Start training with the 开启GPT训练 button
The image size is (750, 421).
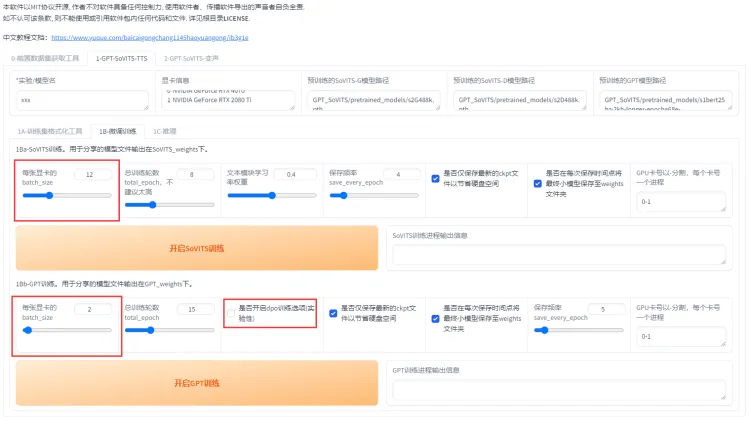tap(197, 383)
